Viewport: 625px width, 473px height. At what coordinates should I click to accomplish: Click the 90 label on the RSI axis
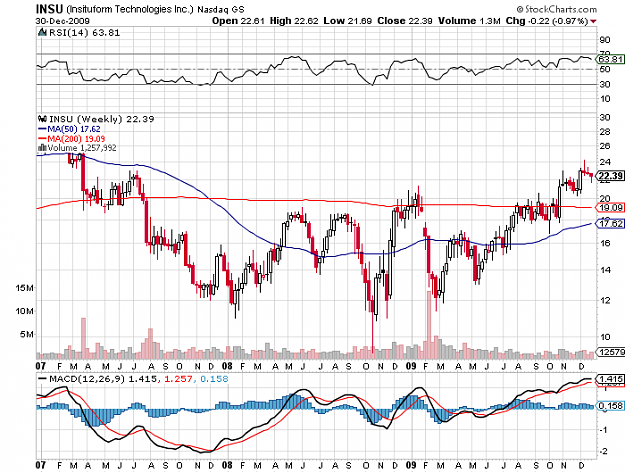tap(605, 39)
